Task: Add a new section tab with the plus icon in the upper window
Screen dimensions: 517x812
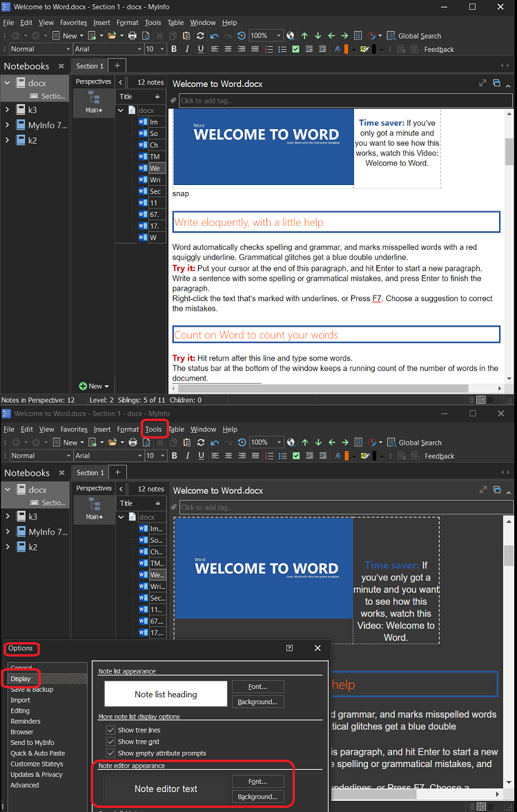Action: click(x=117, y=66)
